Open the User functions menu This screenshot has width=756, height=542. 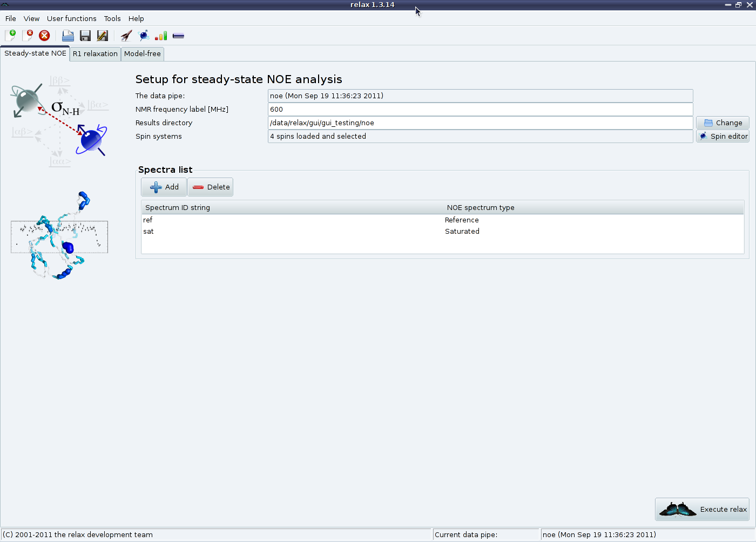click(71, 18)
